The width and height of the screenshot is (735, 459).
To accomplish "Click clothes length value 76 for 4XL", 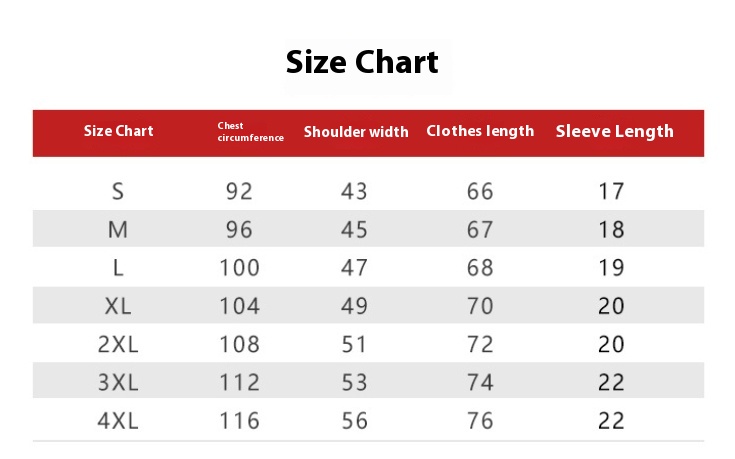I will (x=480, y=421).
